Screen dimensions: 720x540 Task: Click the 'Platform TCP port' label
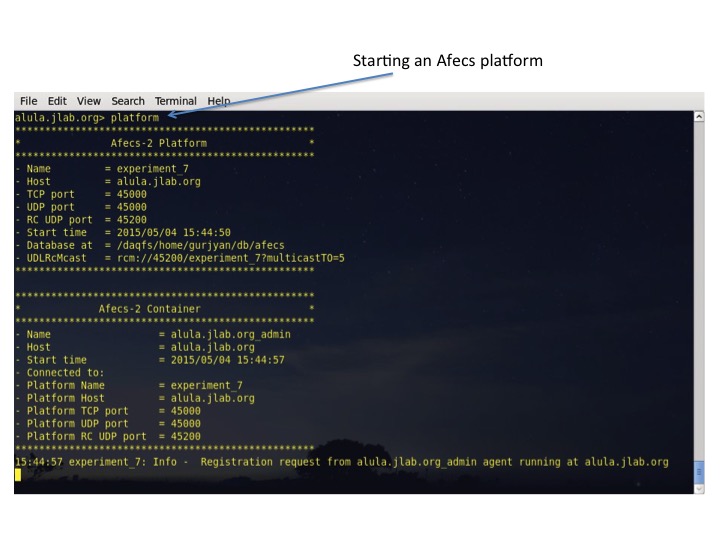tap(78, 411)
